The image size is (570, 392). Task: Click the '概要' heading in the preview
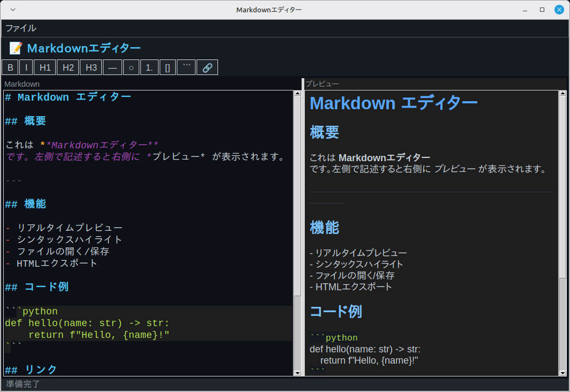[x=324, y=132]
